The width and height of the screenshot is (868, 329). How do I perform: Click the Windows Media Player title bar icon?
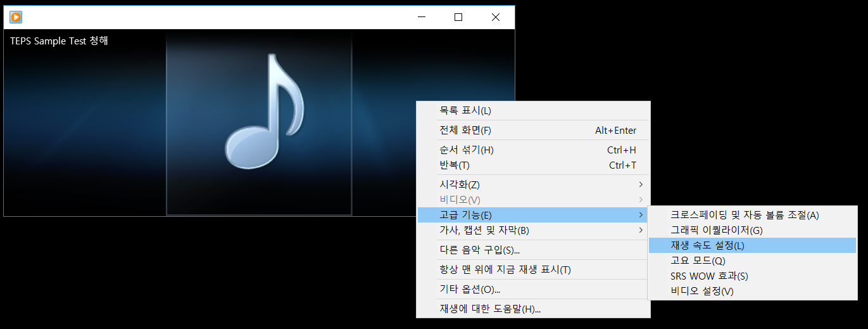(16, 17)
